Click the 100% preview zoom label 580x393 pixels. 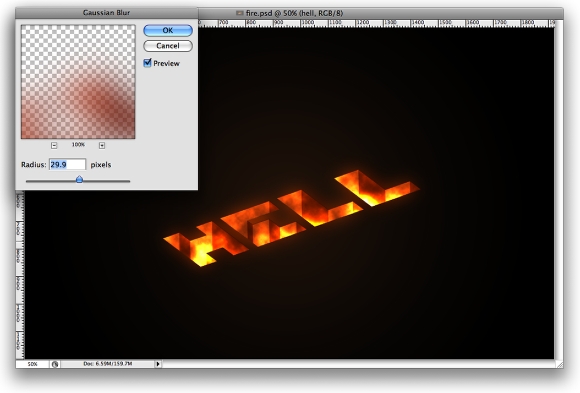click(78, 145)
